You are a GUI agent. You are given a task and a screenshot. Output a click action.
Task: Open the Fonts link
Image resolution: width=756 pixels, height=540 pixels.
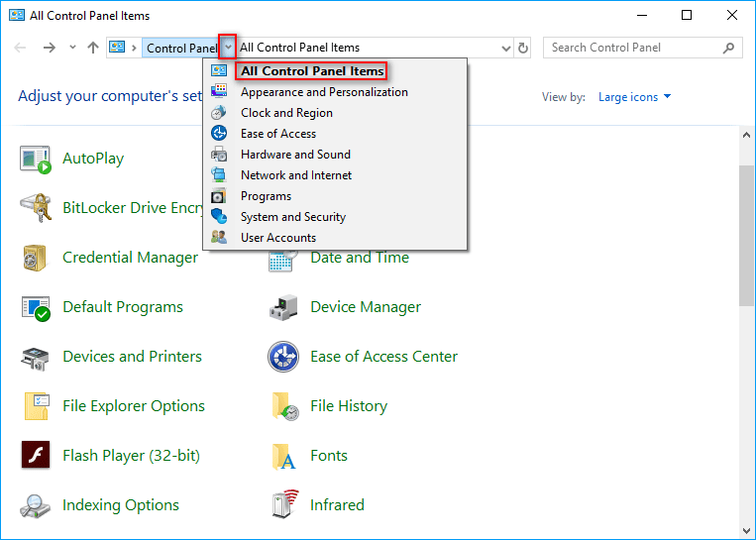[328, 456]
